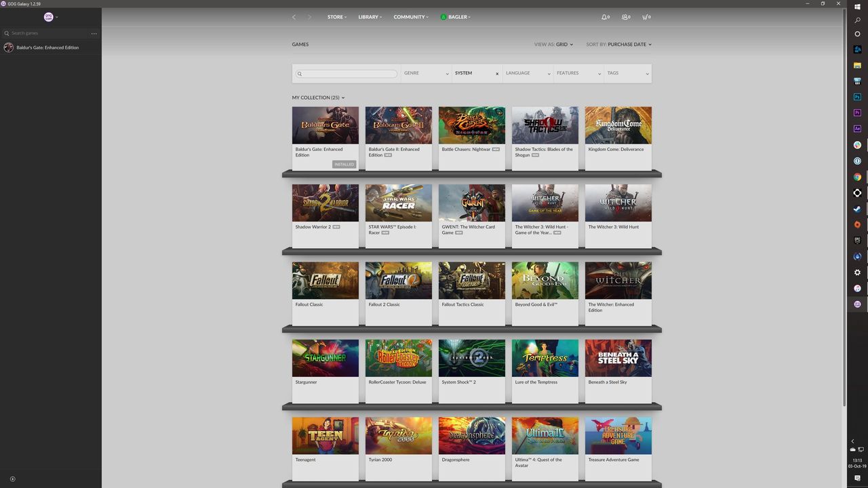Image resolution: width=868 pixels, height=488 pixels.
Task: Open the Library menu
Action: tap(370, 17)
